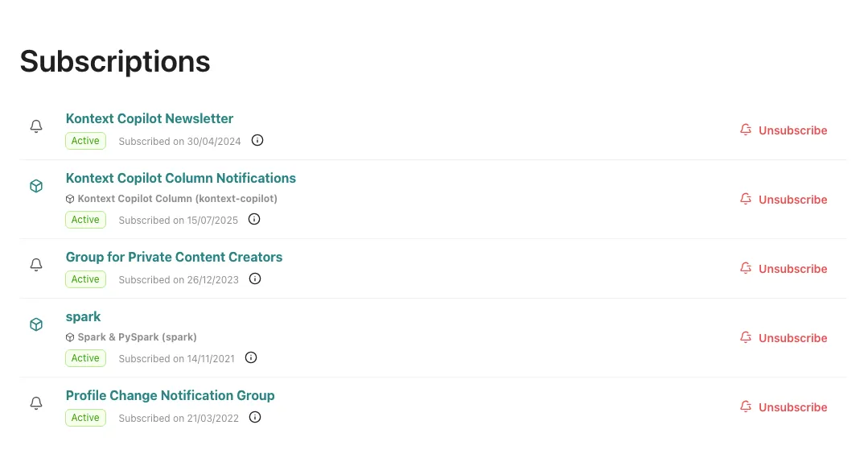This screenshot has height=454, width=868.
Task: Open Group for Private Content Creators link
Action: (x=174, y=258)
